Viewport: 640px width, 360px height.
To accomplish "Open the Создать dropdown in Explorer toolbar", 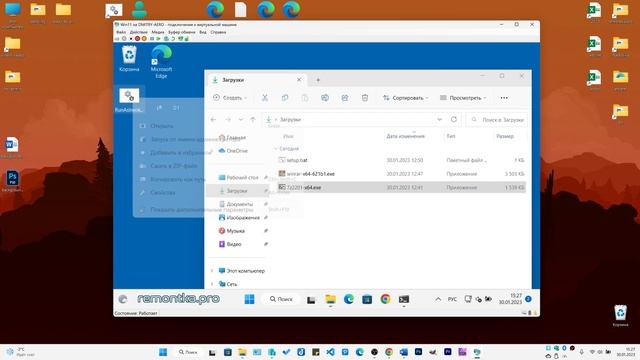I will (230, 98).
